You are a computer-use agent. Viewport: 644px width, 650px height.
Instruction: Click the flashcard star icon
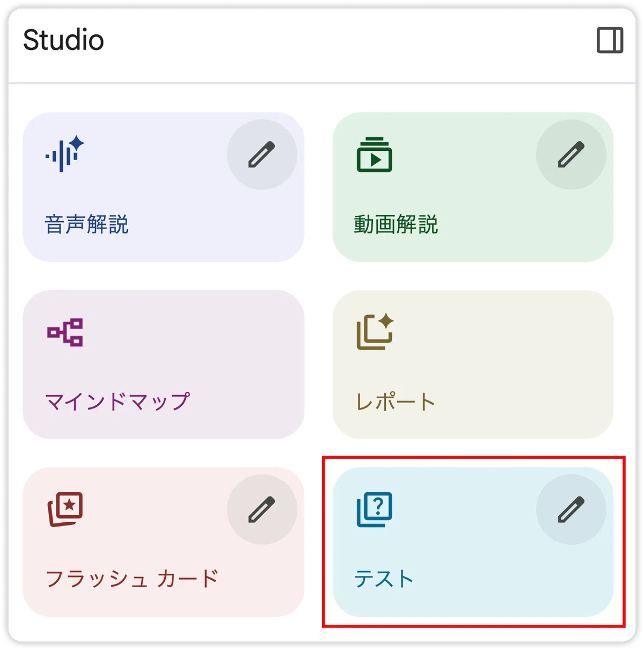point(65,509)
